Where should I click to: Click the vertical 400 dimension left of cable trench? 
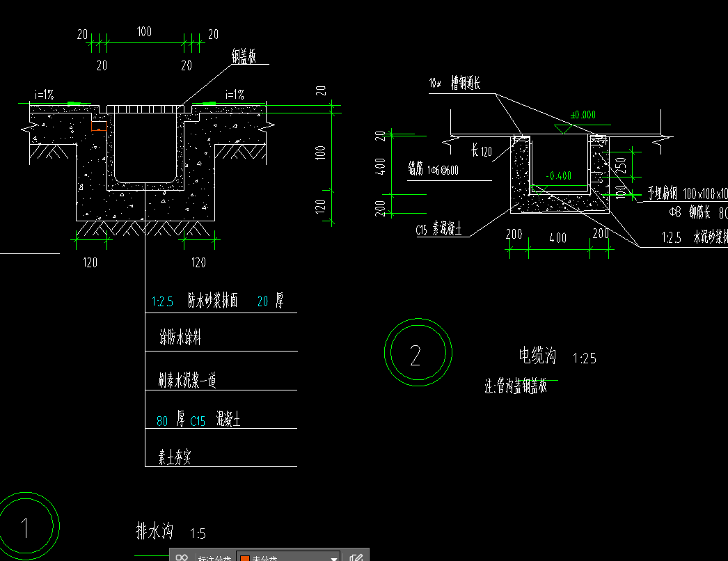[380, 166]
